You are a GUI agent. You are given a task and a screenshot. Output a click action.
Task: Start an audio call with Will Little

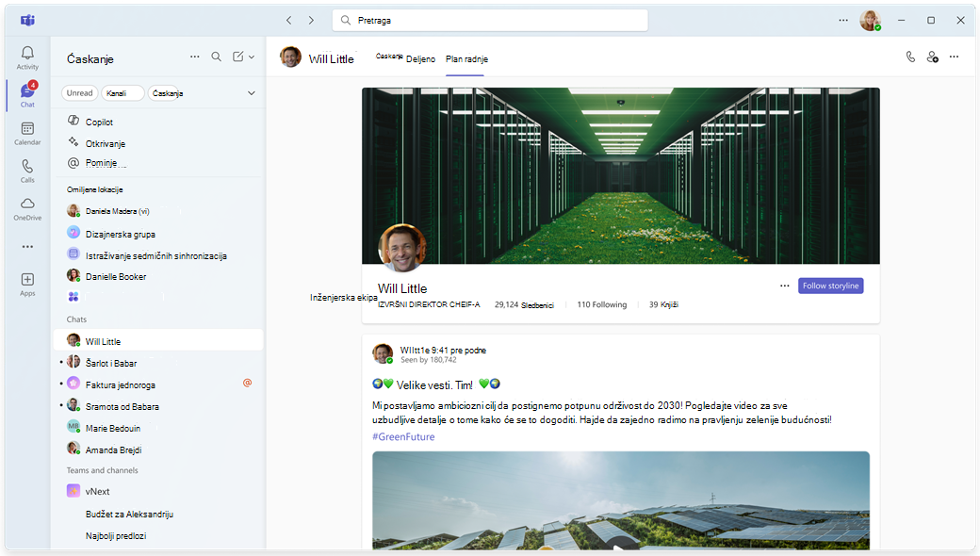pos(910,57)
